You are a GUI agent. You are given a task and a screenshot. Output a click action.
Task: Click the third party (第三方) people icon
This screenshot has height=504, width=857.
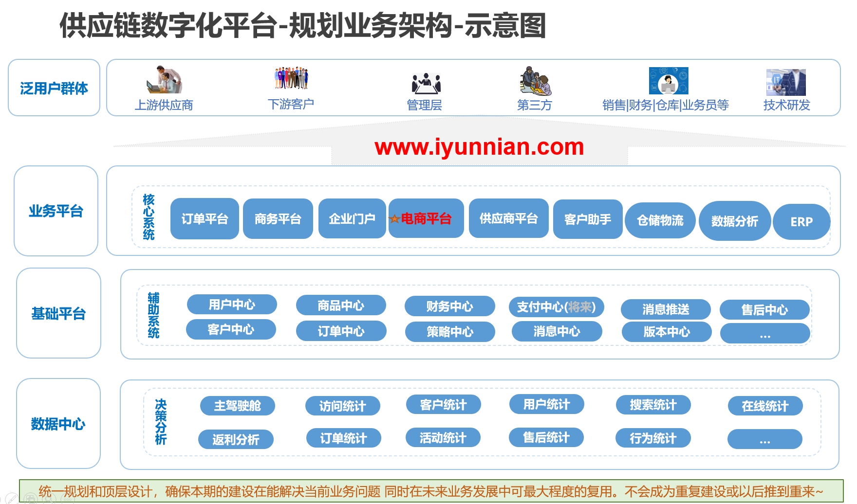coord(535,81)
